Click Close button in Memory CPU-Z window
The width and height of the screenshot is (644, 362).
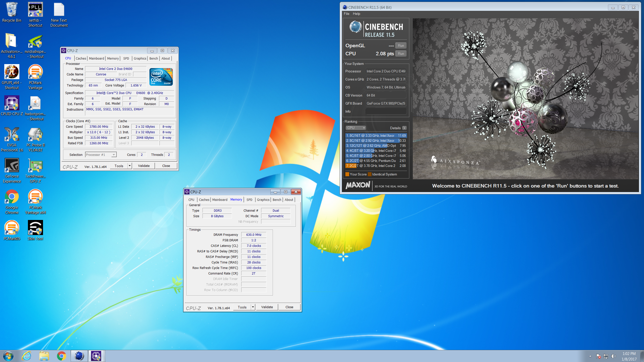tap(289, 307)
